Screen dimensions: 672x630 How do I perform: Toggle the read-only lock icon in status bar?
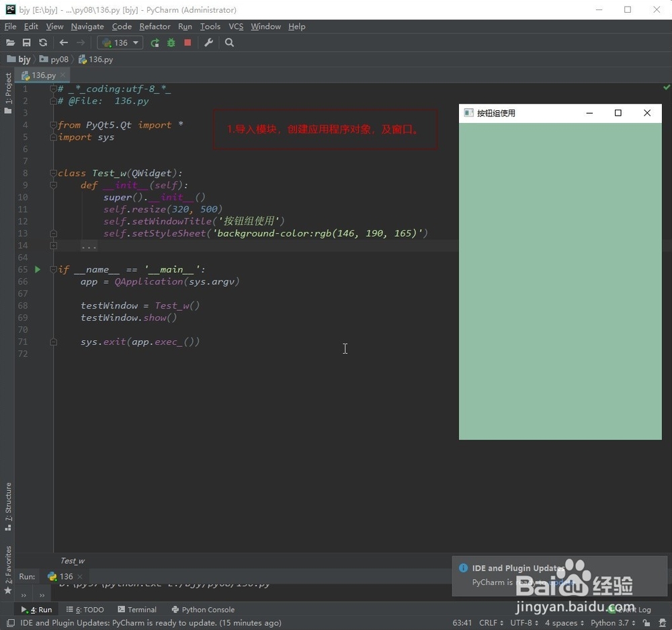pyautogui.click(x=646, y=623)
